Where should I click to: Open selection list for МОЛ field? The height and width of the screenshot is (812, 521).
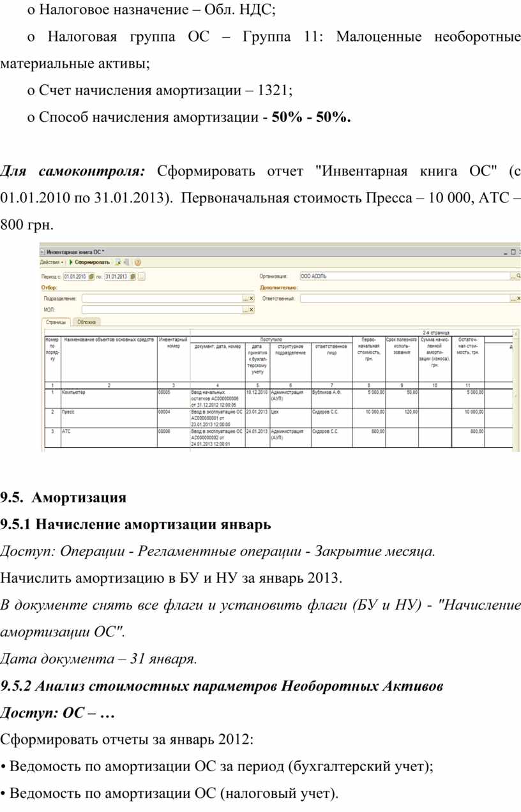(245, 310)
